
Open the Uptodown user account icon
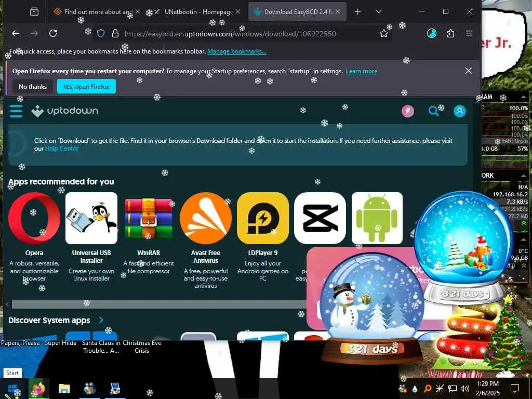coord(460,111)
